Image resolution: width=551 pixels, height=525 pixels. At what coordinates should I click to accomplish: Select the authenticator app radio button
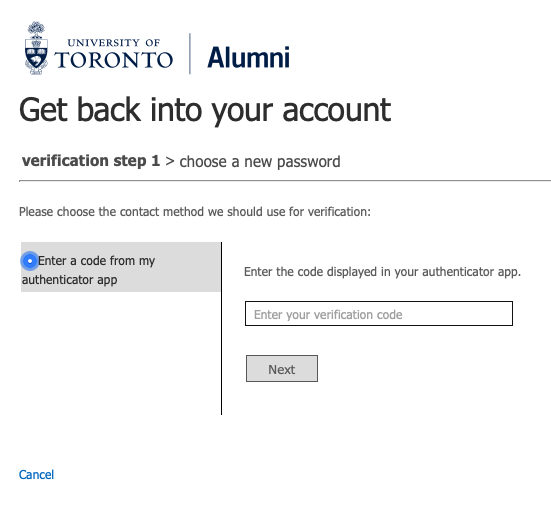tap(30, 261)
